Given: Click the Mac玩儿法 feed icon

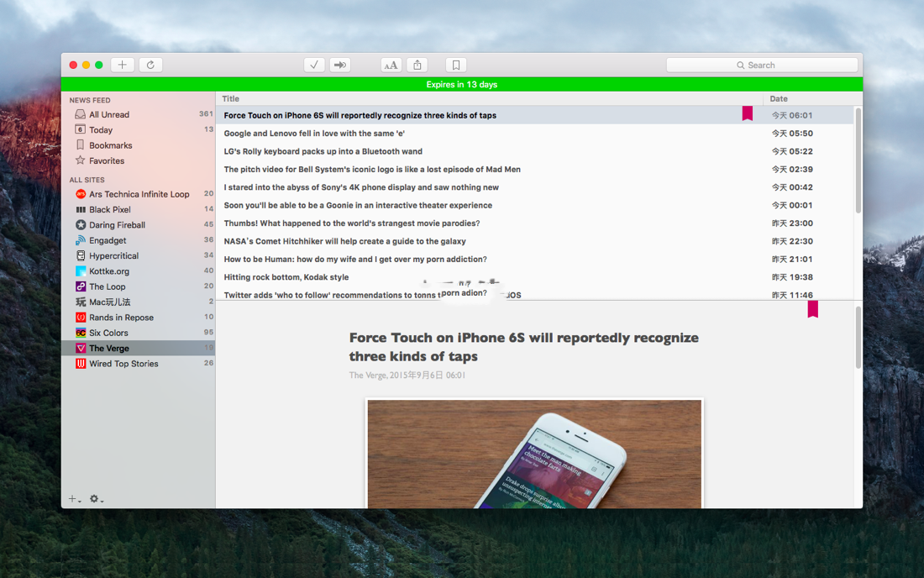Looking at the screenshot, I should coord(81,302).
